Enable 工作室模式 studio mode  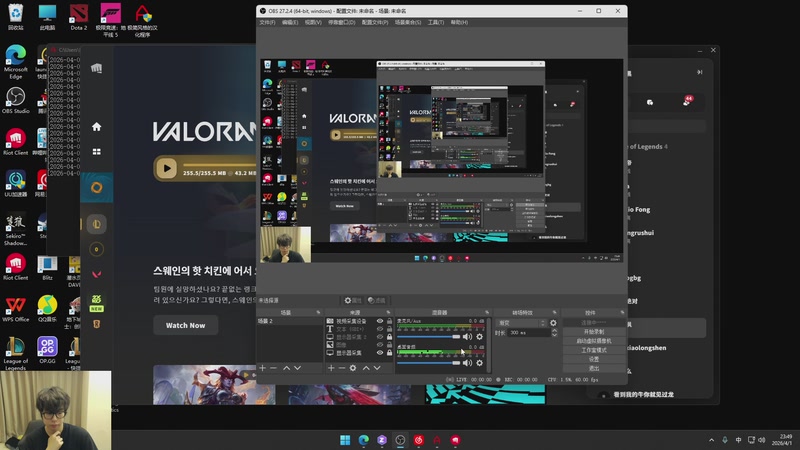click(x=594, y=350)
